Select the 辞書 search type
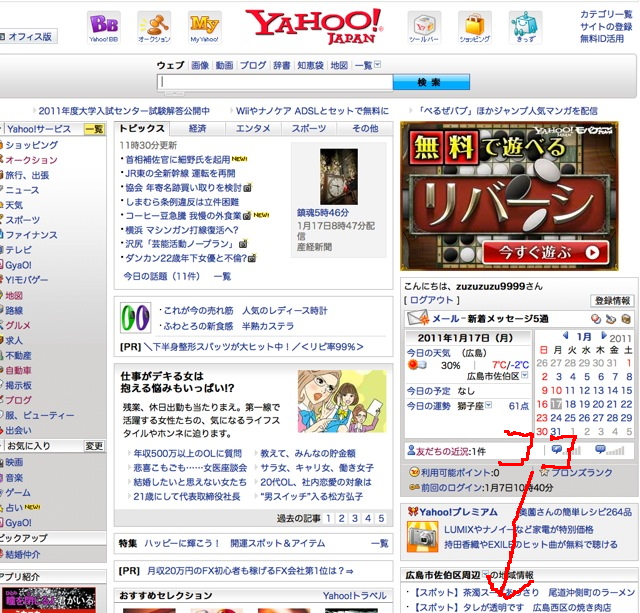 point(282,65)
